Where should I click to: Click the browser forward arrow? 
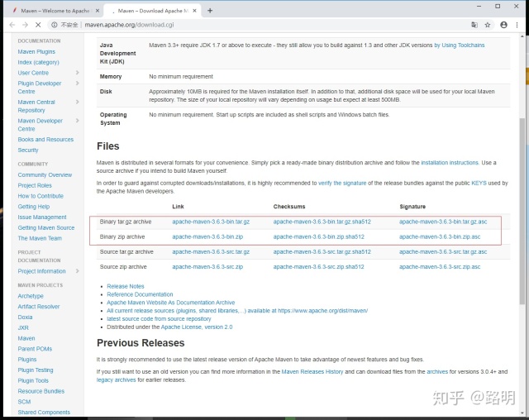[x=25, y=25]
